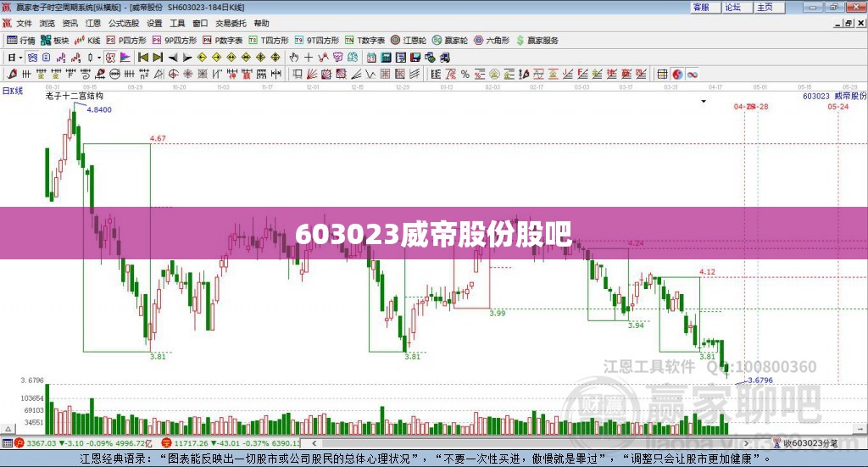868x467 pixels.
Task: Open the calculator icon
Action: [x=387, y=58]
